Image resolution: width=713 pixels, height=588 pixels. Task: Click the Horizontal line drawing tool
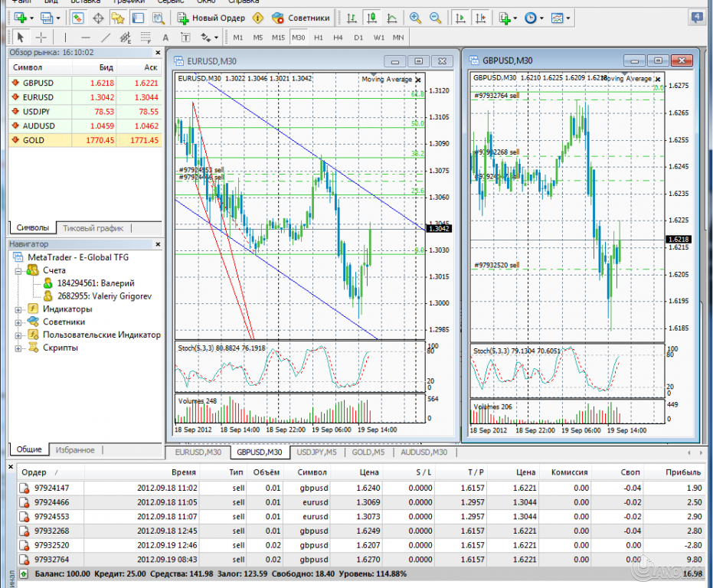85,37
